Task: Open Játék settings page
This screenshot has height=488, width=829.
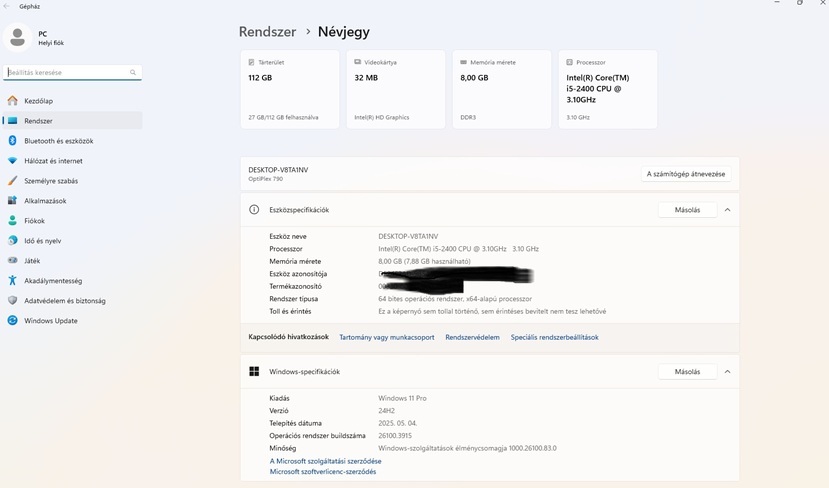Action: click(x=72, y=261)
